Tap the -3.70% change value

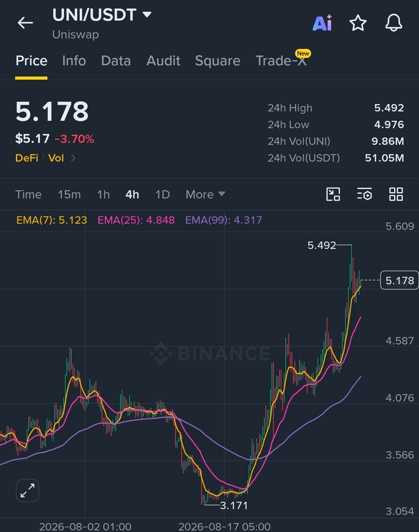(x=74, y=139)
